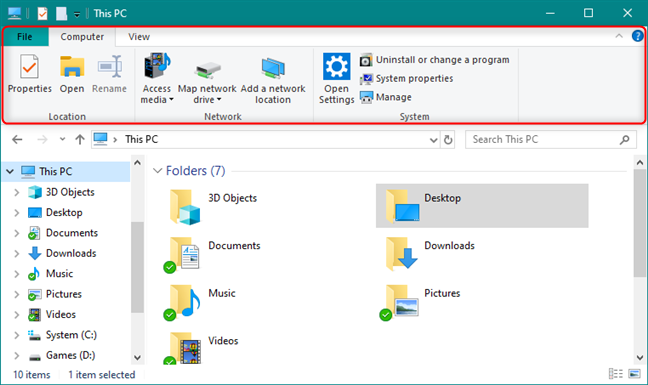Switch to the Computer ribbon tab
Screen dimensions: 648x385
point(82,37)
